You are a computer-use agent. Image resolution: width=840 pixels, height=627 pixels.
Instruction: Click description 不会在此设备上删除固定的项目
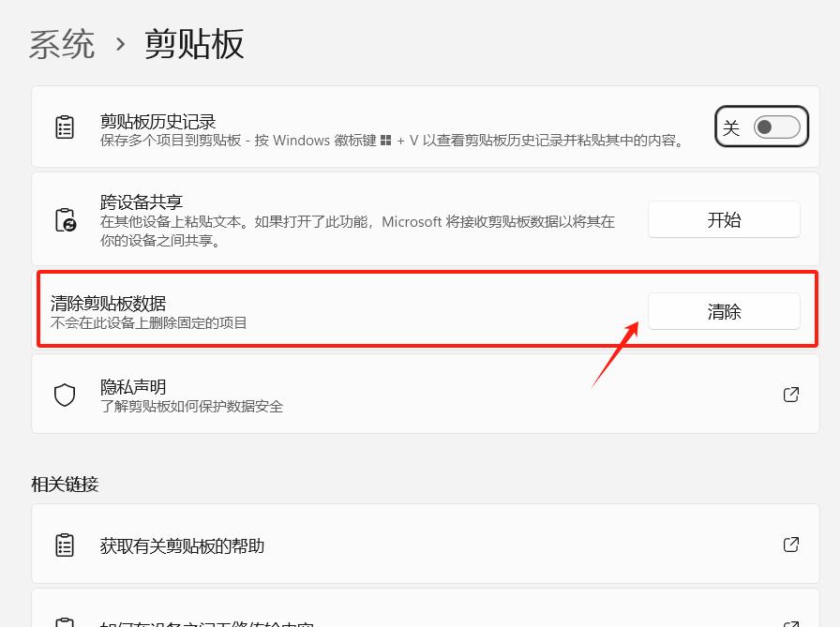pos(148,322)
